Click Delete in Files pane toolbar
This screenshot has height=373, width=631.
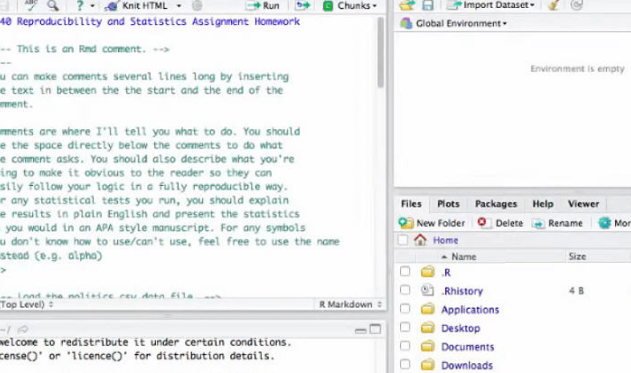pyautogui.click(x=500, y=223)
